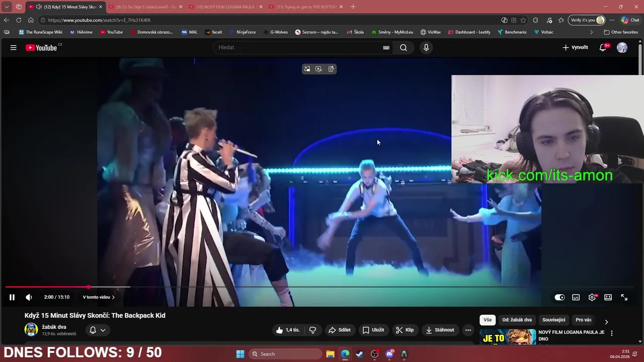Open Windows Start menu
This screenshot has height=362, width=644.
(x=240, y=354)
